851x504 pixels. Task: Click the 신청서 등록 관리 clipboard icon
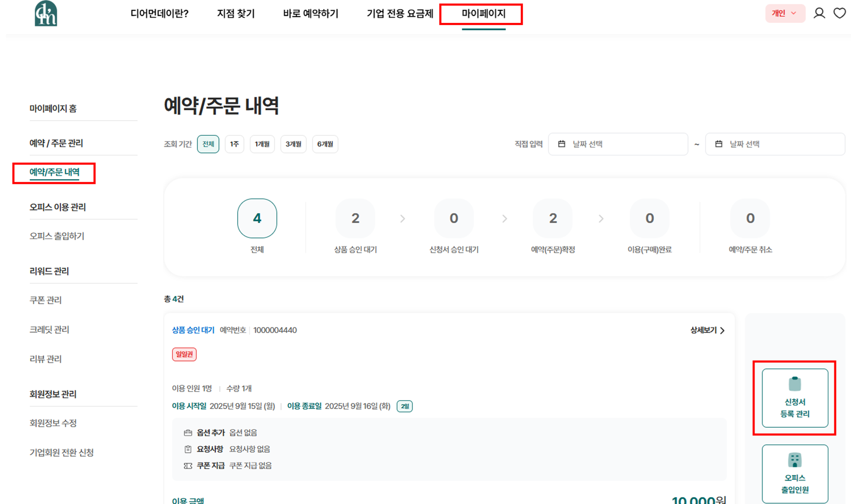[795, 384]
